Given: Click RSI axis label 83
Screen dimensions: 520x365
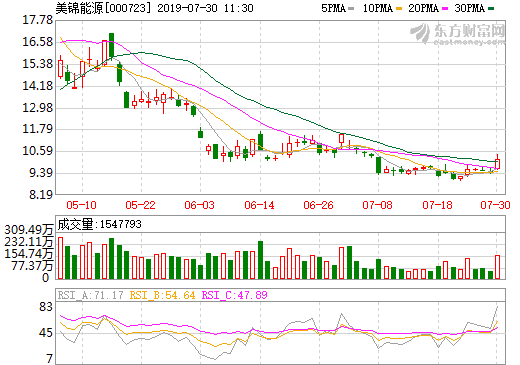Looking at the screenshot, I should point(46,307).
